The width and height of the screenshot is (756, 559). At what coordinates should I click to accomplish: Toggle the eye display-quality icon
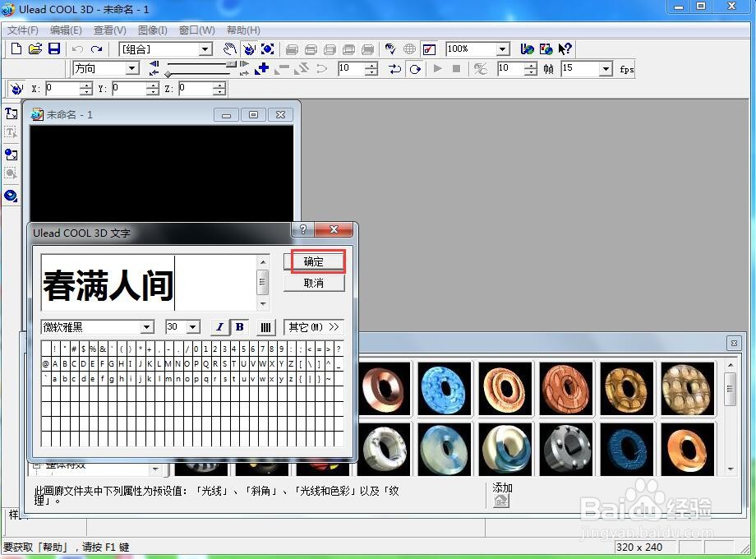pyautogui.click(x=390, y=49)
